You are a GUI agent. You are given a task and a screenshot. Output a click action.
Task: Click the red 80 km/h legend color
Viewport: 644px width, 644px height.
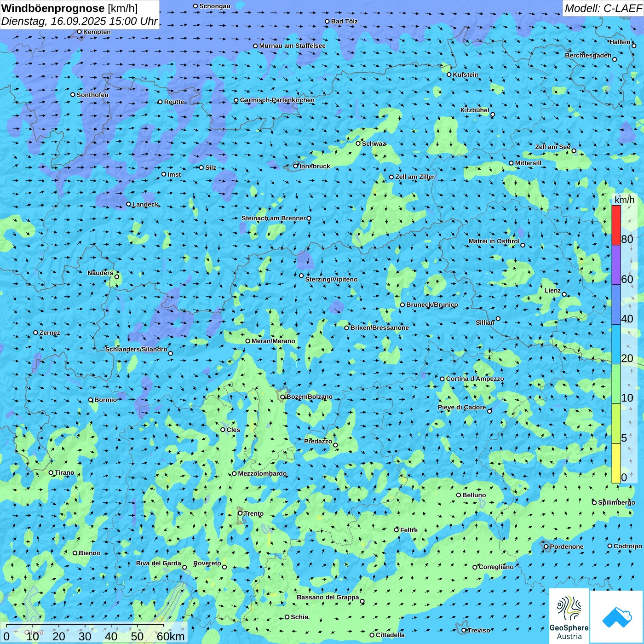click(616, 225)
